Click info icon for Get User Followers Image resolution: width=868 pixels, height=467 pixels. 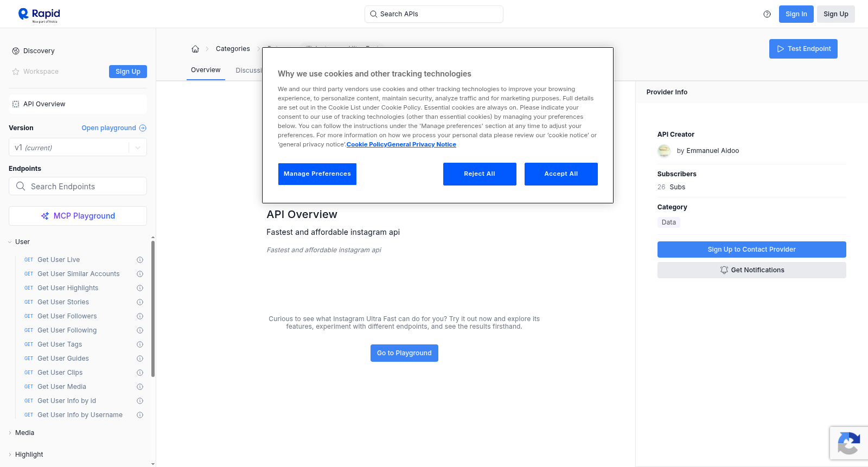pyautogui.click(x=140, y=316)
